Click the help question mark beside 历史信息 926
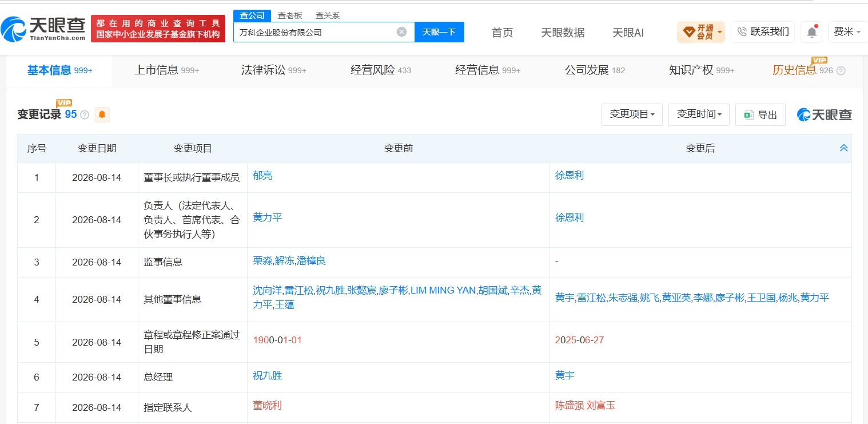The image size is (868, 424). click(841, 71)
